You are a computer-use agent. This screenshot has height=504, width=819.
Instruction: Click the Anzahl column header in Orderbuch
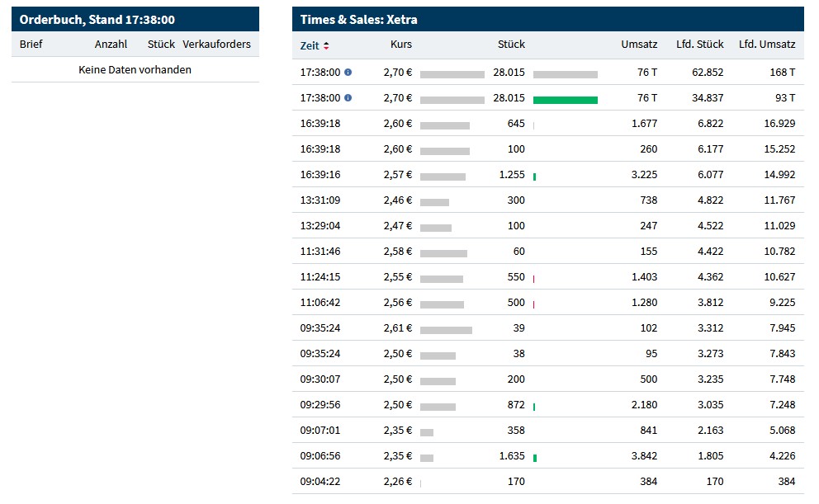pyautogui.click(x=111, y=45)
